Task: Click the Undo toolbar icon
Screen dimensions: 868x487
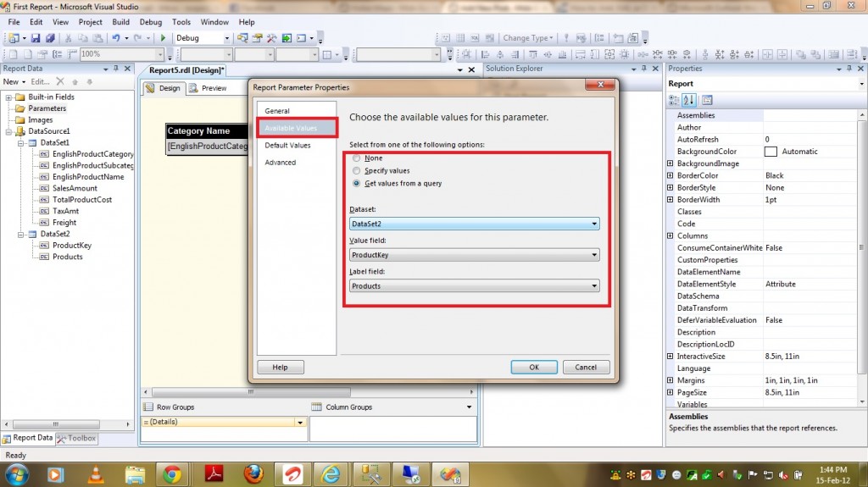Action: pyautogui.click(x=116, y=38)
